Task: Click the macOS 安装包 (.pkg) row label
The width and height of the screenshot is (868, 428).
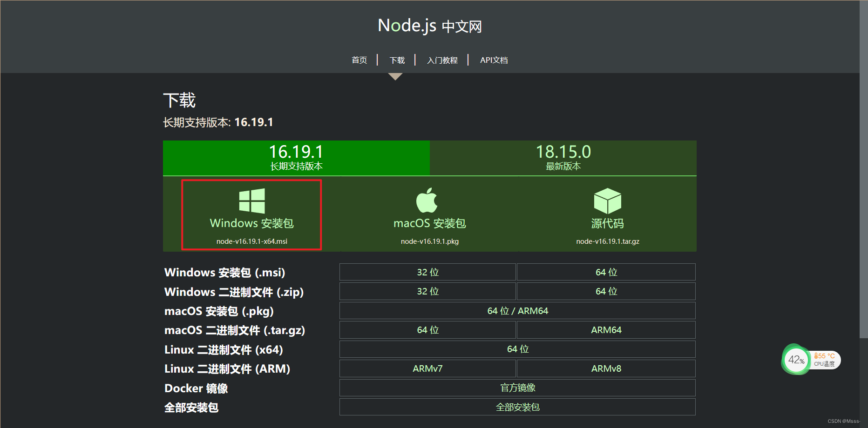Action: pos(219,311)
